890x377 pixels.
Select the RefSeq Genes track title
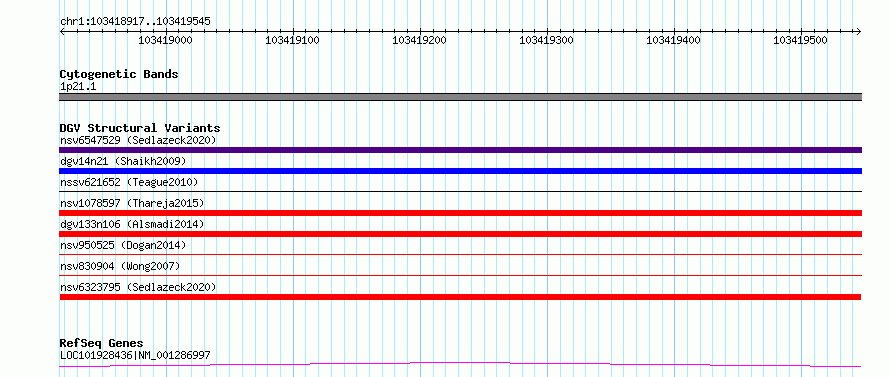coord(102,343)
